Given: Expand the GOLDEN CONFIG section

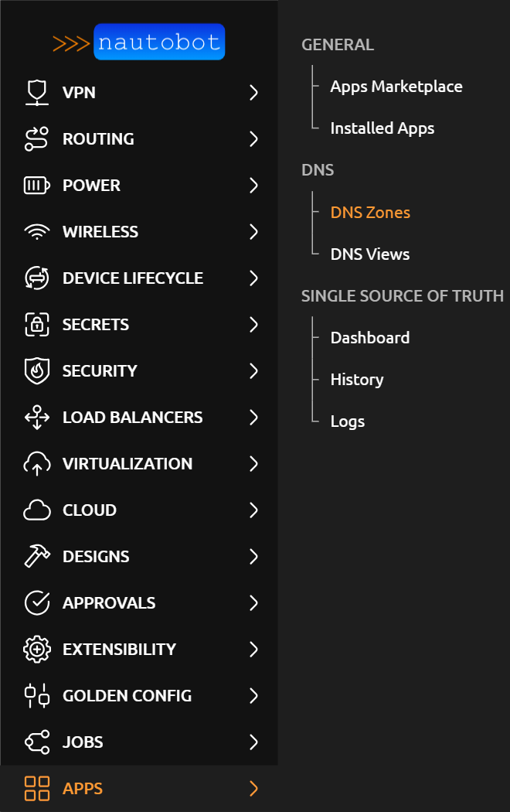Looking at the screenshot, I should (x=253, y=695).
